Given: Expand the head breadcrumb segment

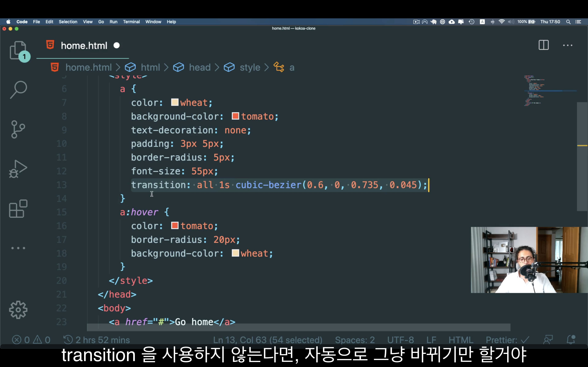Looking at the screenshot, I should (x=199, y=67).
